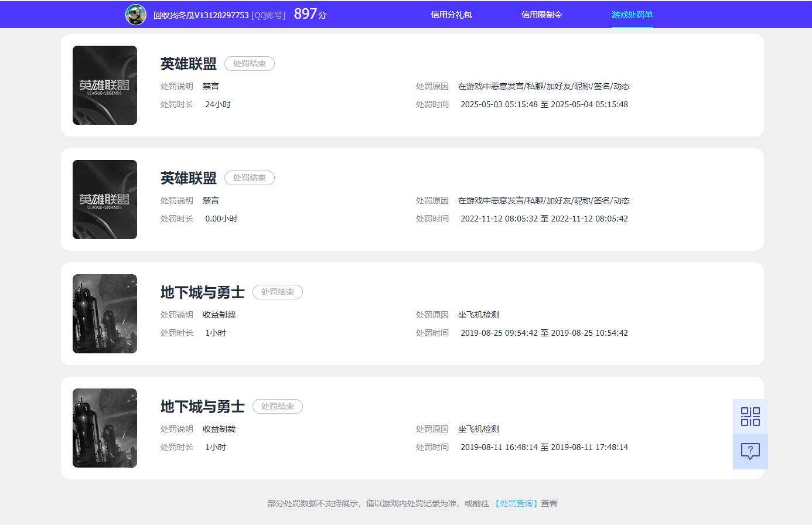Click the account name 回收找冬瓜V13128297753
Viewport: 812px width, 525px height.
[x=201, y=15]
